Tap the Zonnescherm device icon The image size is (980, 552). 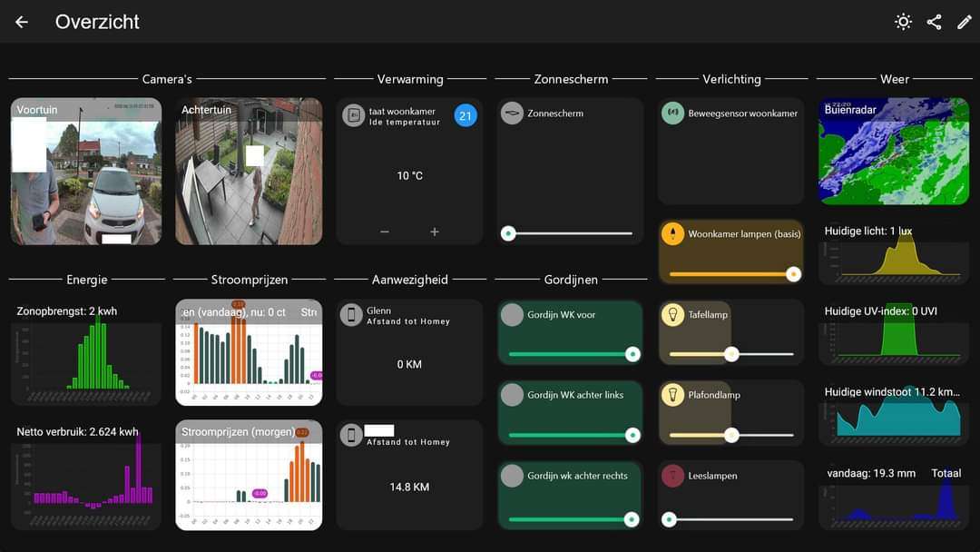(512, 113)
